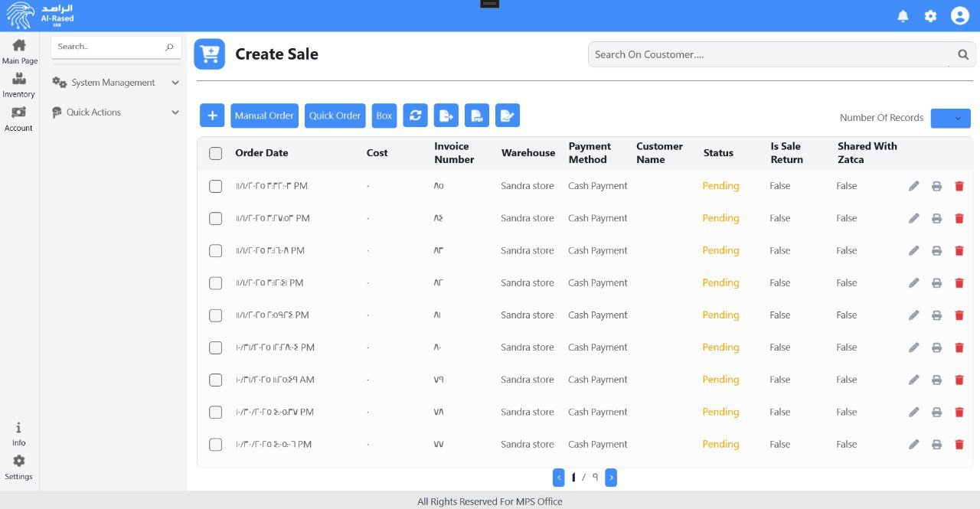Open Account from the left sidebar

tap(19, 118)
